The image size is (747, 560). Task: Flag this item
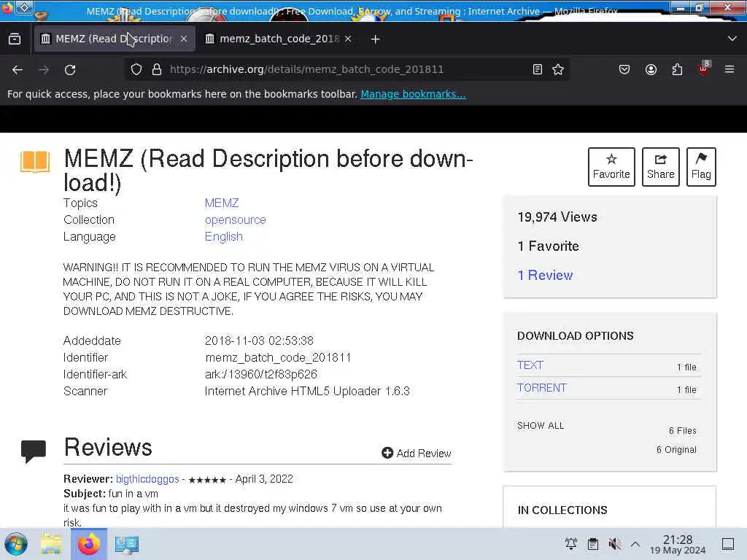(x=701, y=167)
